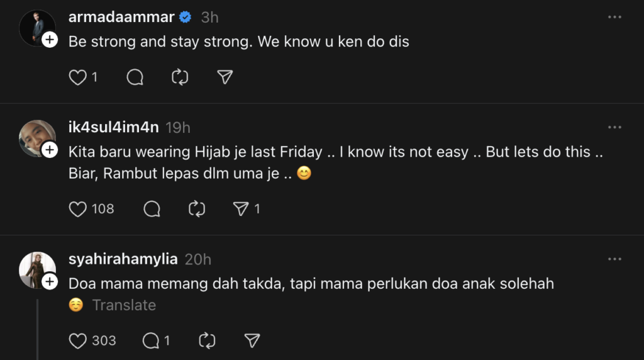Translate syahirahamylia's comment
Screen dimensions: 644x360
point(124,305)
